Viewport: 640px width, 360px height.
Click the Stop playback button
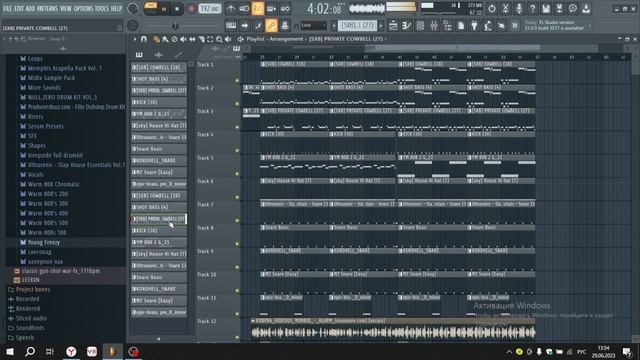click(177, 9)
